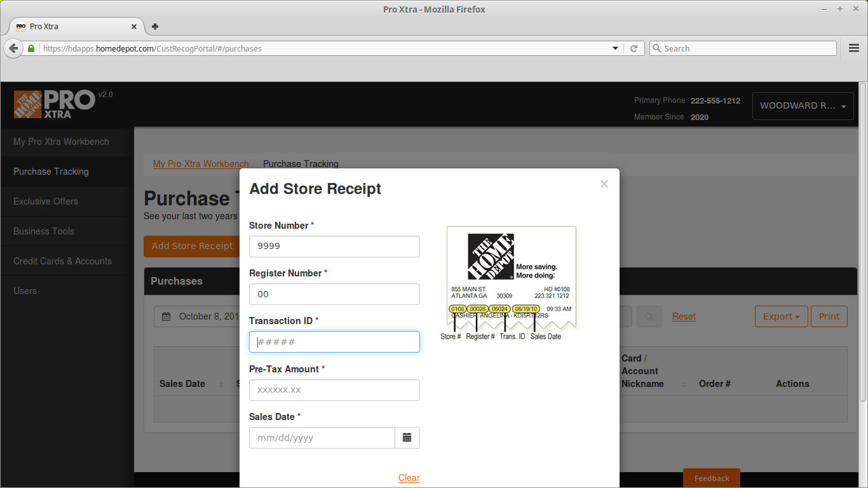The width and height of the screenshot is (868, 488).
Task: Click the purchases search magnifier icon
Action: tap(649, 316)
